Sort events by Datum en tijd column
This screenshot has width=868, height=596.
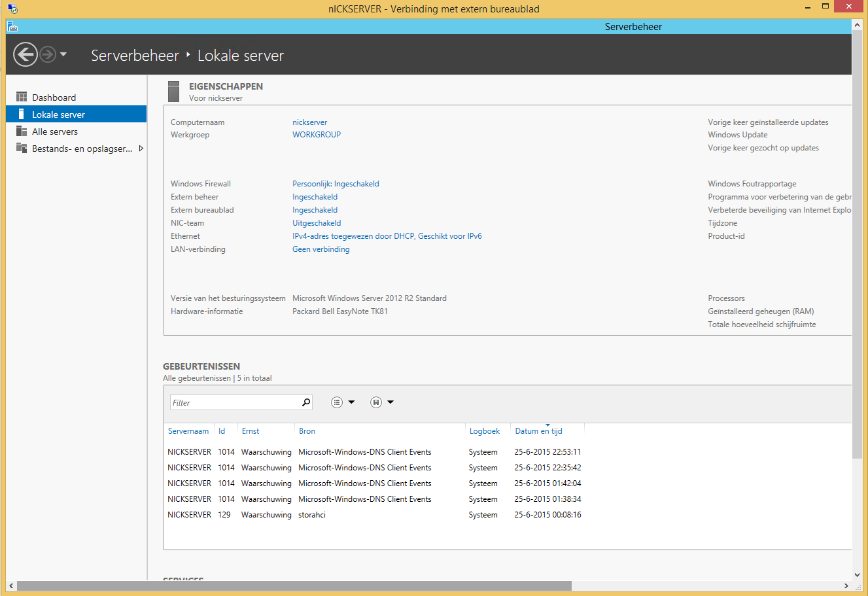point(538,431)
